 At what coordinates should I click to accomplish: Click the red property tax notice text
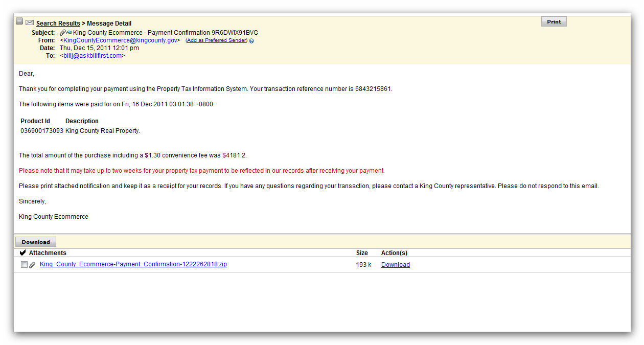tap(201, 171)
